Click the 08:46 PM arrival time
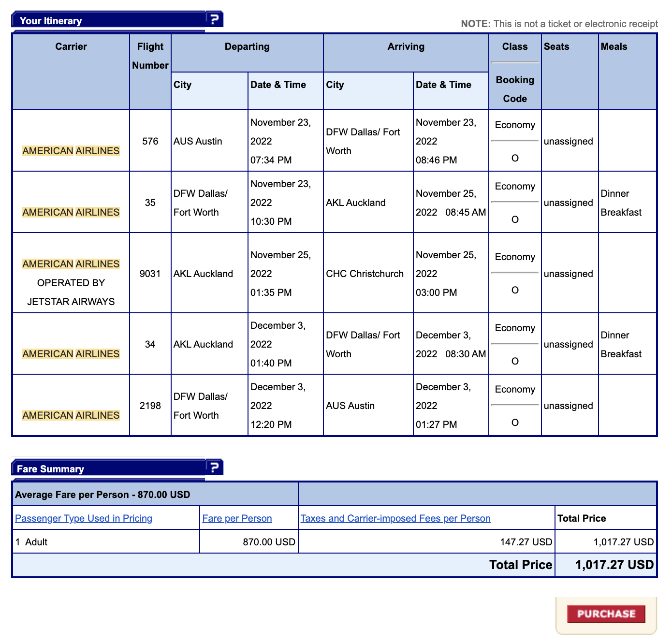The image size is (672, 643). [437, 160]
